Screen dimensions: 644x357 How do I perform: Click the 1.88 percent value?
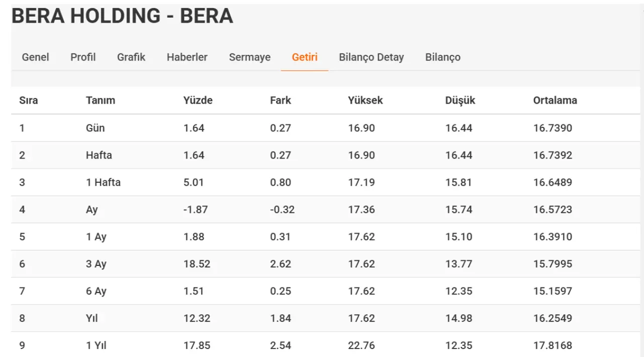[x=194, y=237]
